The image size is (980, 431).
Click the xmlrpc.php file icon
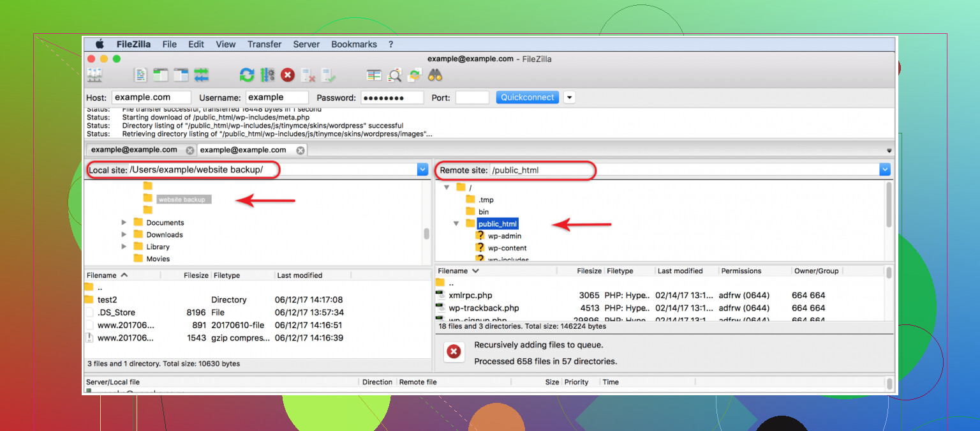click(x=440, y=296)
